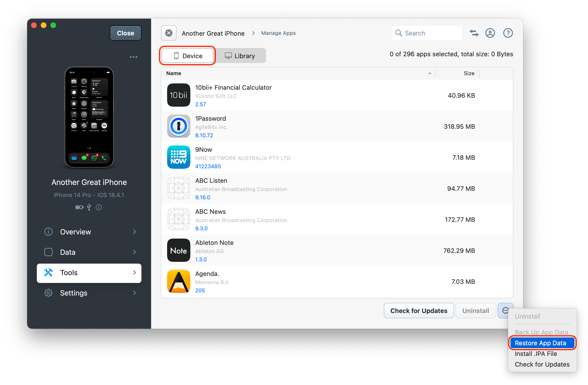Click the Ableton Note size 762.29 MB

click(x=459, y=251)
